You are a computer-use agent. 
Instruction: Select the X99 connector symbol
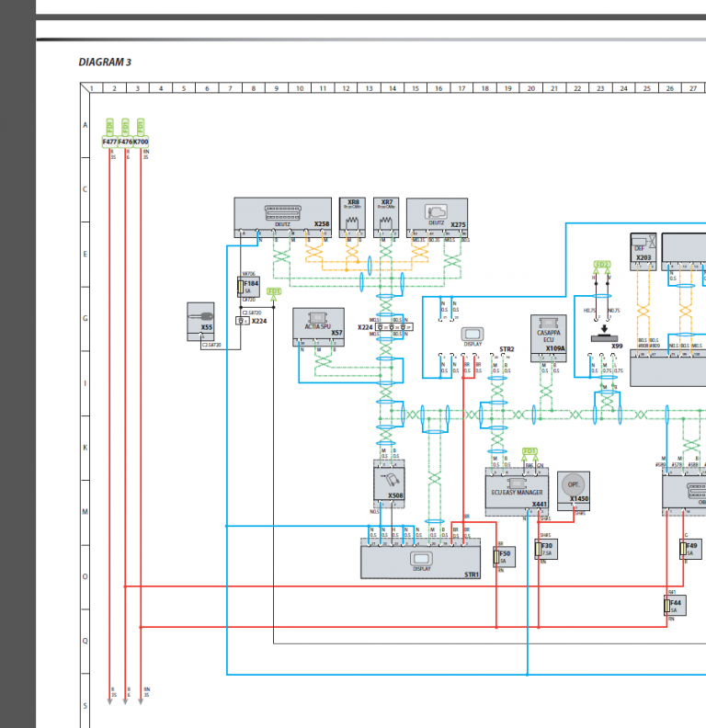point(605,338)
